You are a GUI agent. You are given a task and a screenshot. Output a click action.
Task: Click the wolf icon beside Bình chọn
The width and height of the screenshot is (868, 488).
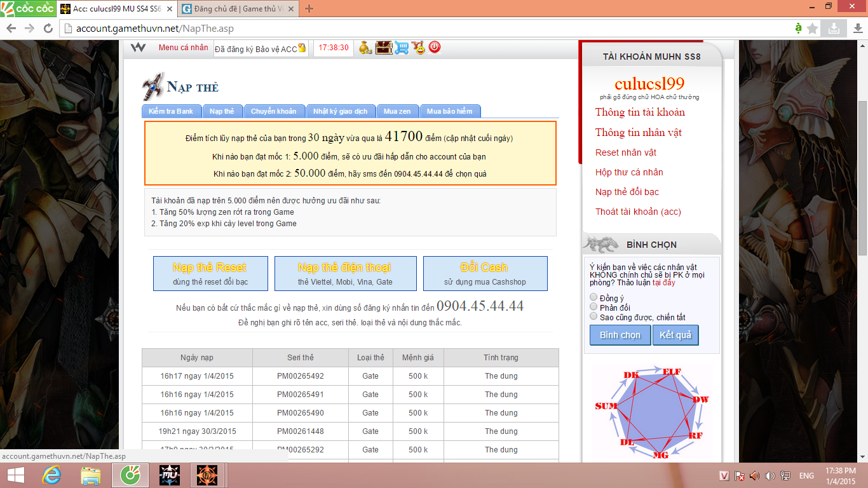pyautogui.click(x=601, y=244)
